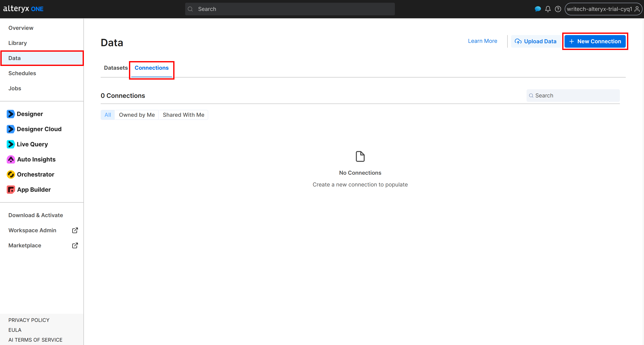Click the Orchestrator product icon
Viewport: 644px width, 345px height.
click(11, 174)
